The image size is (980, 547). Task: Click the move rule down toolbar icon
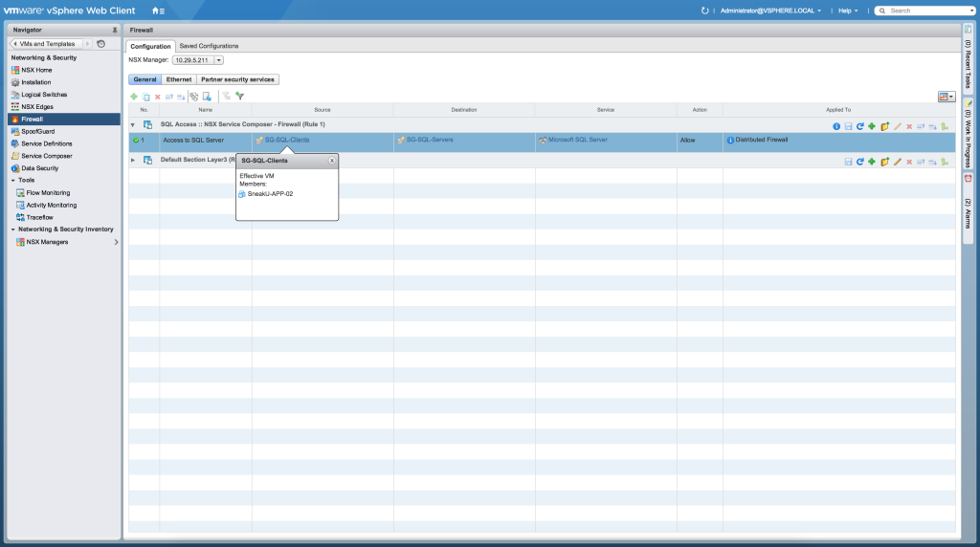coord(181,97)
